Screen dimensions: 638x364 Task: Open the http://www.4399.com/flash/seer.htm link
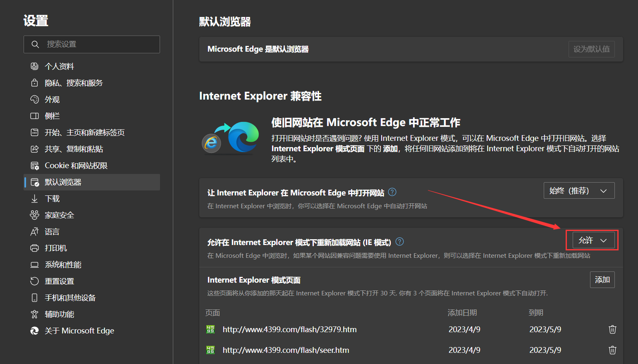tap(286, 350)
